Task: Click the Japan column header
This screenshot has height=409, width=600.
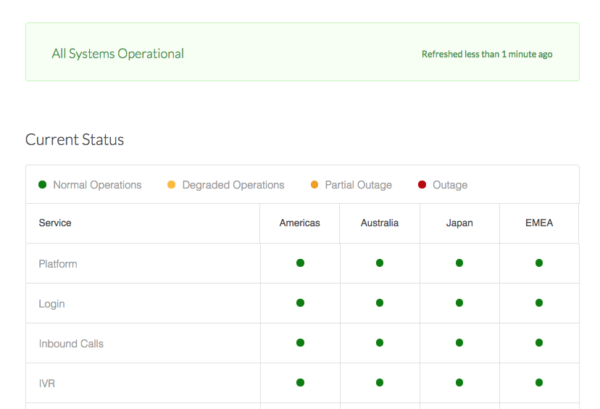Action: [x=460, y=223]
